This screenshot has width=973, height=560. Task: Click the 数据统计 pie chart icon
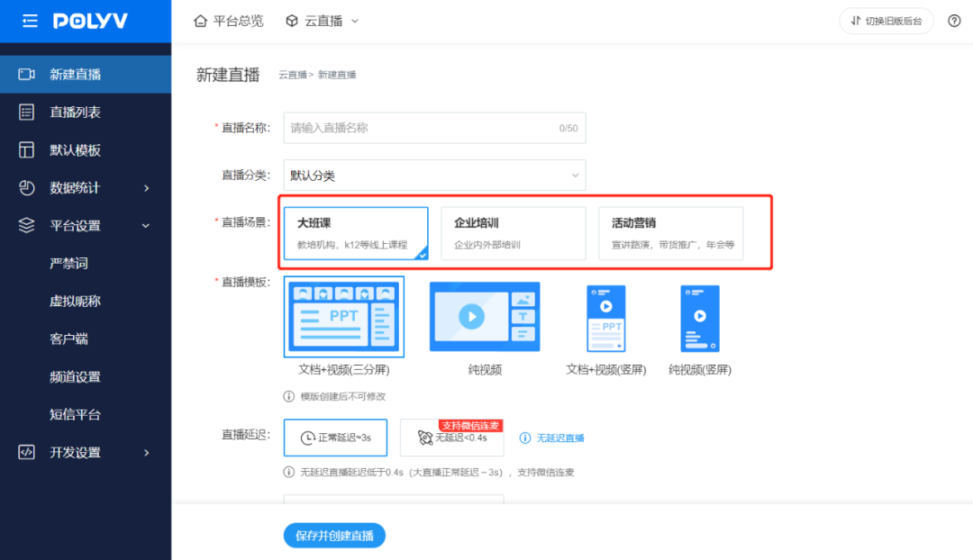pos(27,188)
